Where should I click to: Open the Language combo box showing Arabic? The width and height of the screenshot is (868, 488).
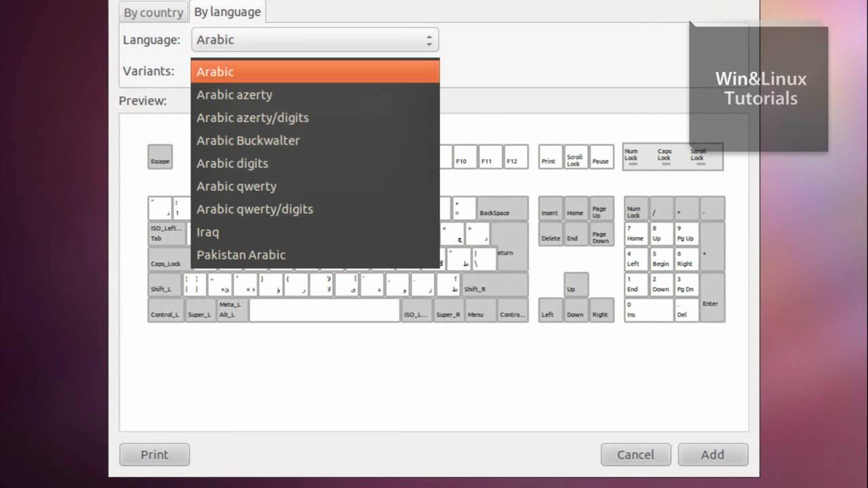coord(315,39)
